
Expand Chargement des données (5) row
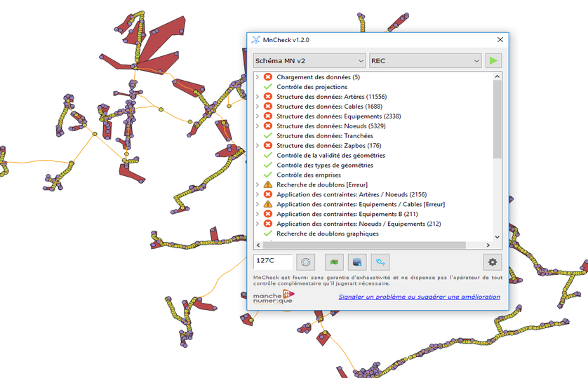coord(258,77)
